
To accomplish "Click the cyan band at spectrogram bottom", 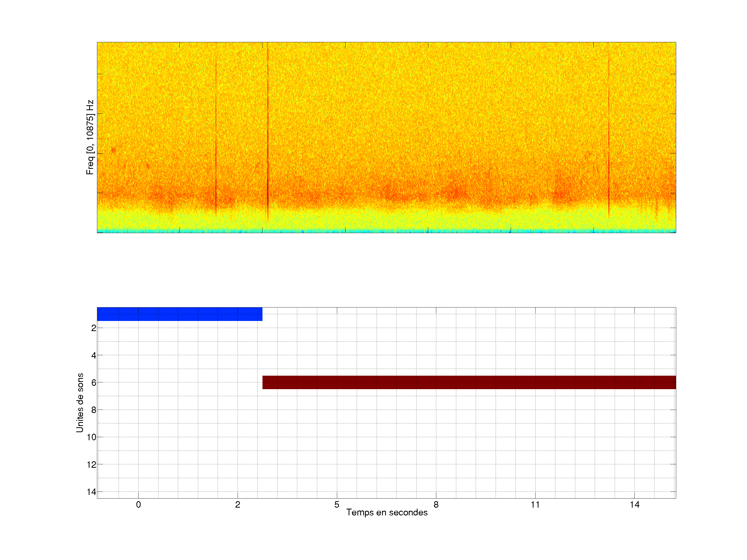I will [386, 231].
